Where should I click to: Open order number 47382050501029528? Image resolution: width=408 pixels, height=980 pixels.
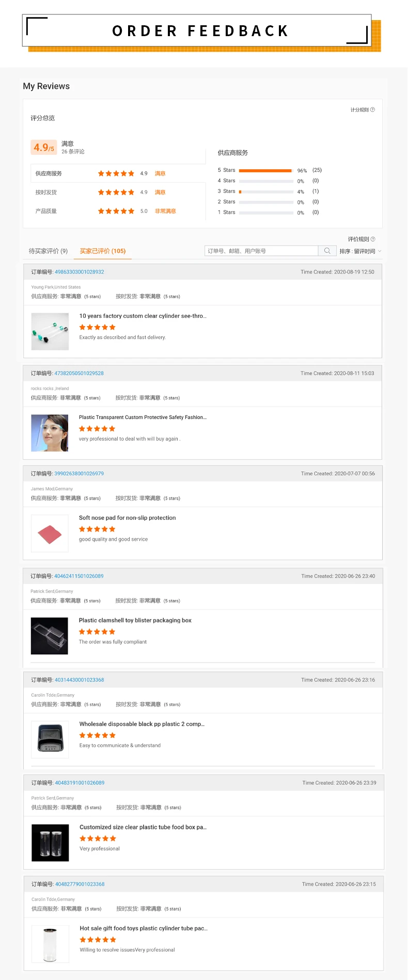79,373
